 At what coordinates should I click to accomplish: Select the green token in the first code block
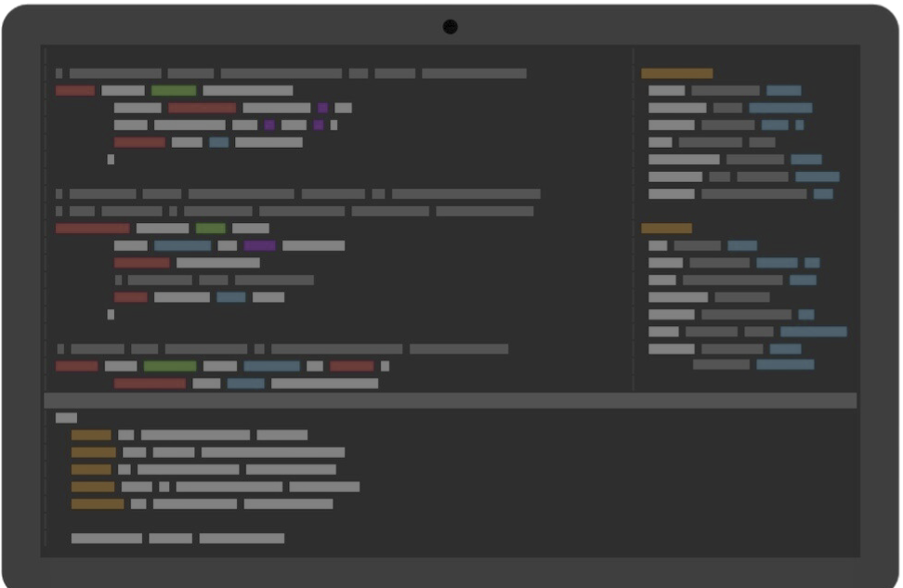174,91
